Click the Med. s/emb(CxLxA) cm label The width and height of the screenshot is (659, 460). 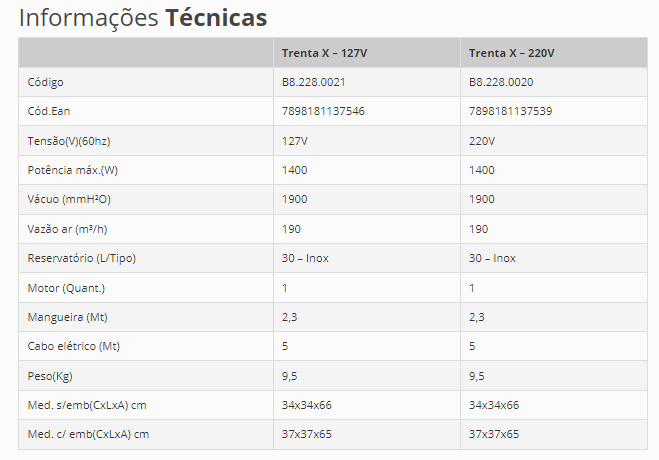coord(87,405)
